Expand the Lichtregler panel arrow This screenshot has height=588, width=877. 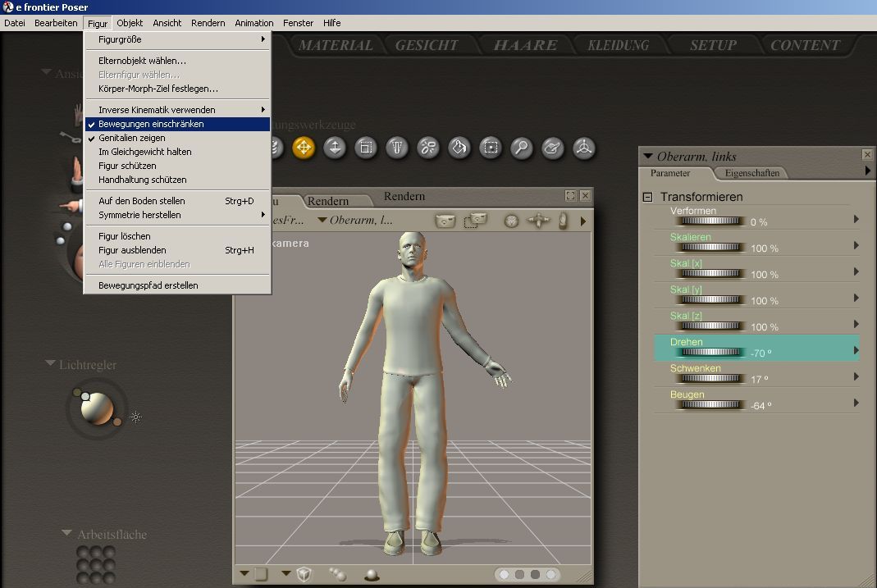pos(51,363)
